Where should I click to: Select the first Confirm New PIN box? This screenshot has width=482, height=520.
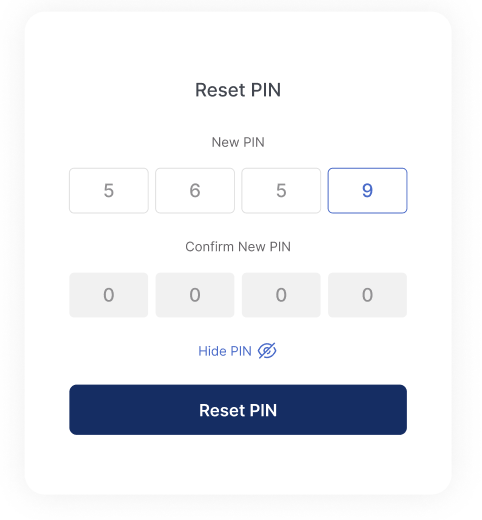point(109,295)
